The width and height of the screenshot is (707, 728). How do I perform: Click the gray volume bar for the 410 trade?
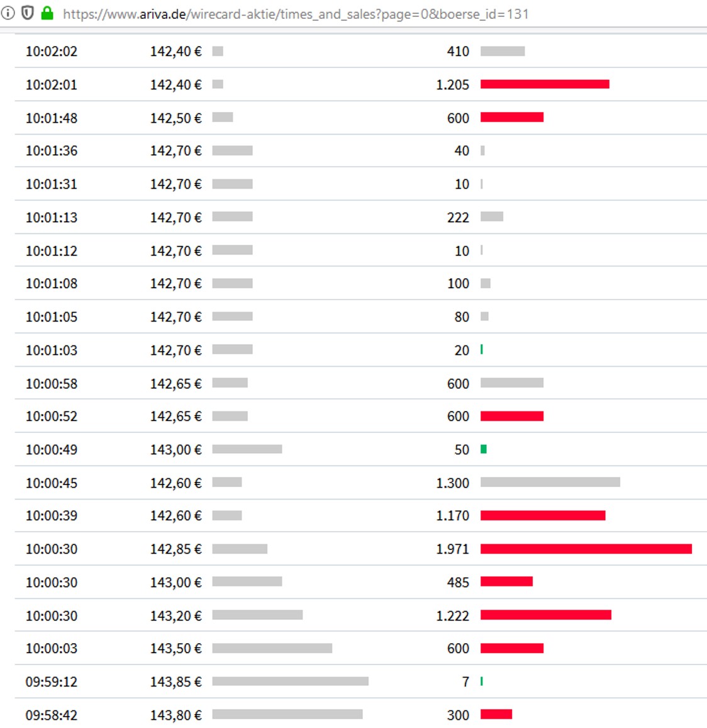tap(503, 51)
